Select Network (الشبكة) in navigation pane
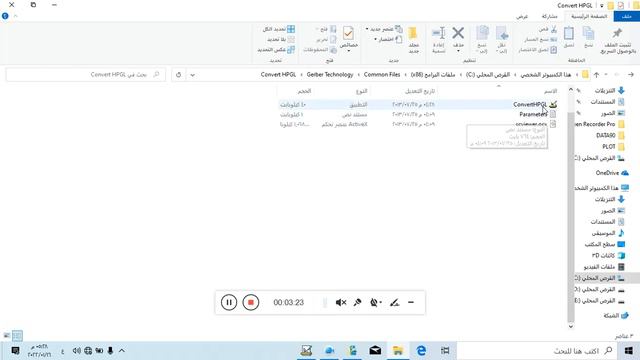The width and height of the screenshot is (640, 360). 616,316
